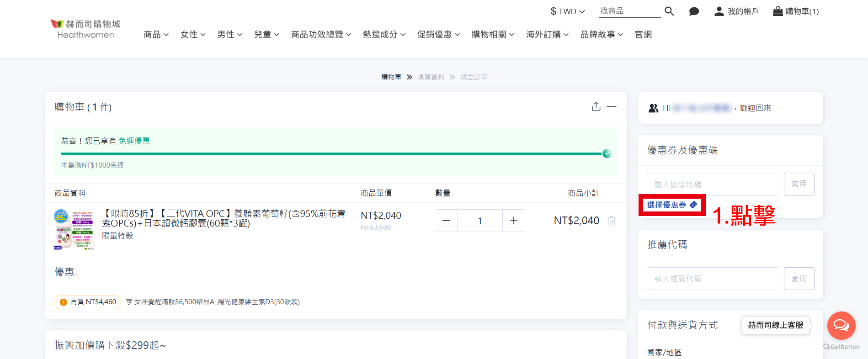Click the quantity input field
Screen dimensions: 868x359
tap(480, 221)
